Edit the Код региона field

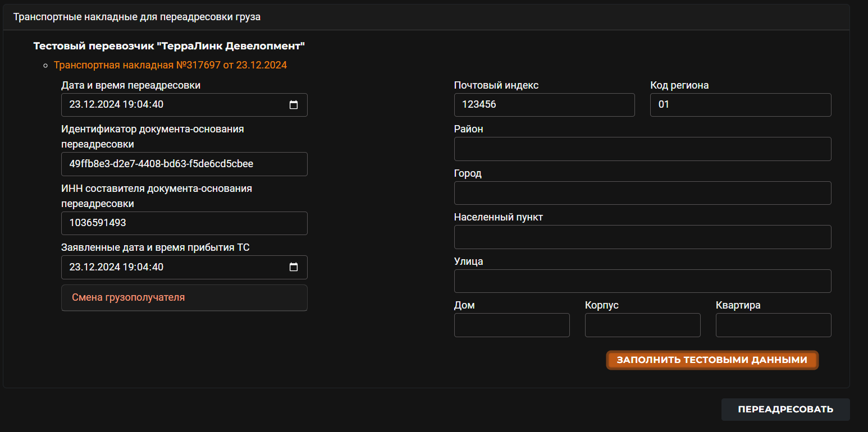(741, 105)
